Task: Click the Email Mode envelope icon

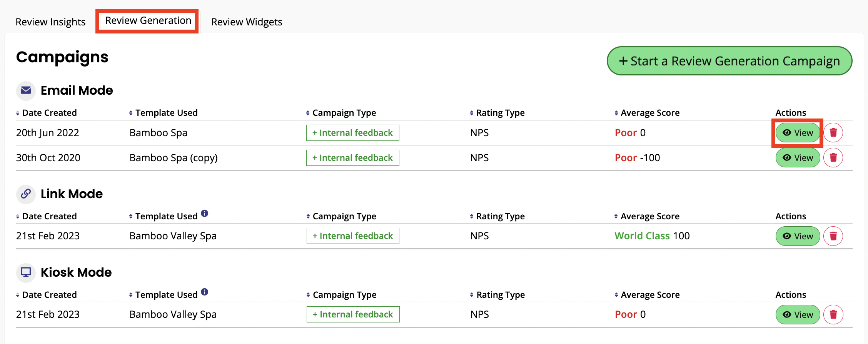Action: tap(26, 90)
